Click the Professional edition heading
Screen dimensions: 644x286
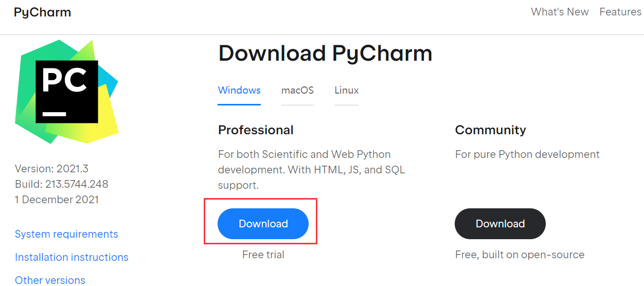(x=256, y=130)
